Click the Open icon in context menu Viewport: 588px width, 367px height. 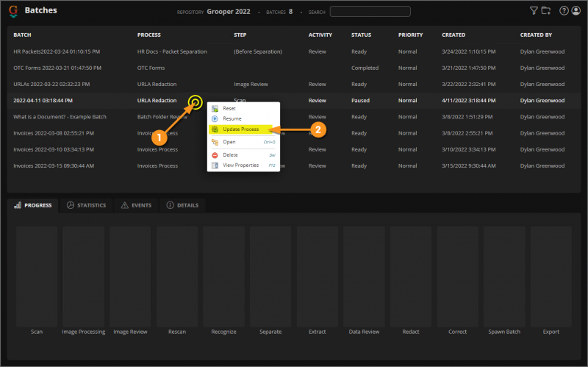click(215, 142)
